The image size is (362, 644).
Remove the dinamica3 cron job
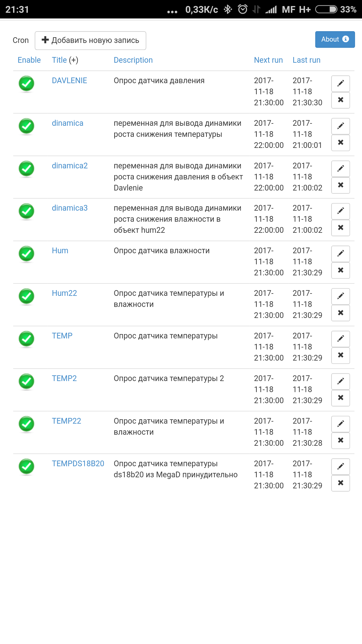[341, 228]
